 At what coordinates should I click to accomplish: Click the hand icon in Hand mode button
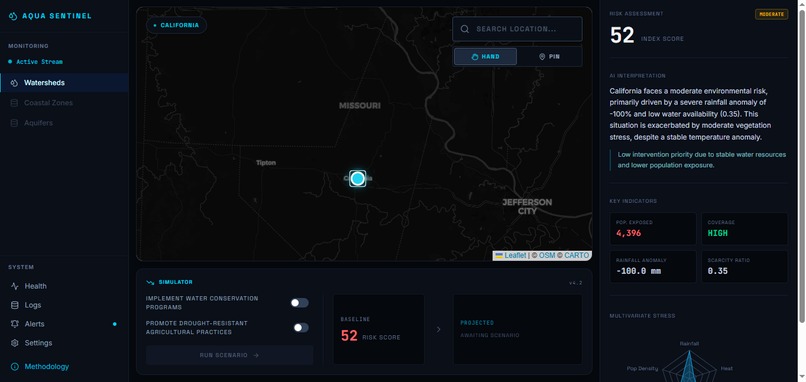[x=474, y=57]
